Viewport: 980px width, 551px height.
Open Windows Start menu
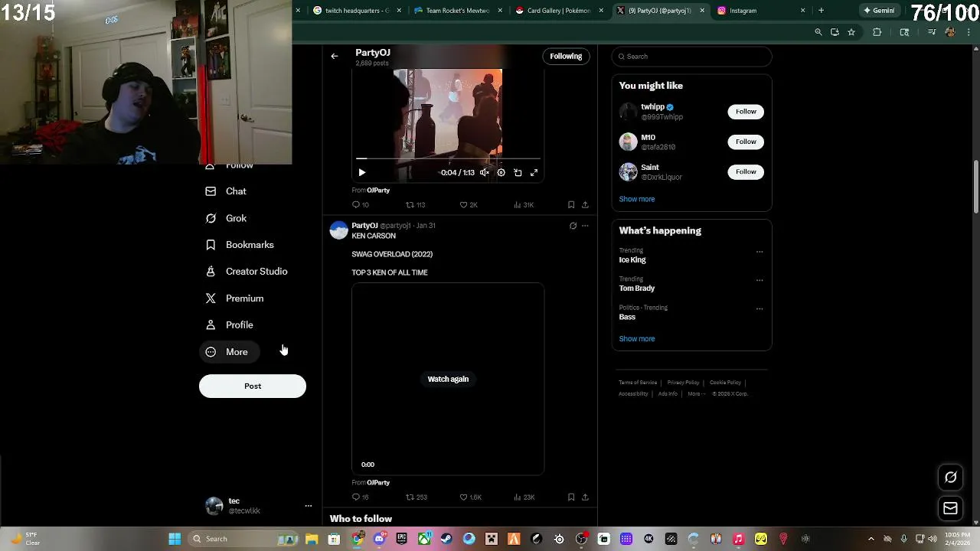coord(175,539)
